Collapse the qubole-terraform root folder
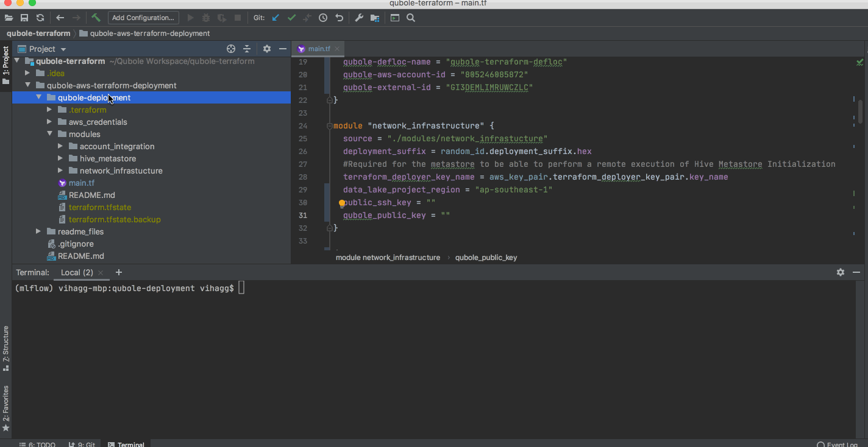 (17, 61)
